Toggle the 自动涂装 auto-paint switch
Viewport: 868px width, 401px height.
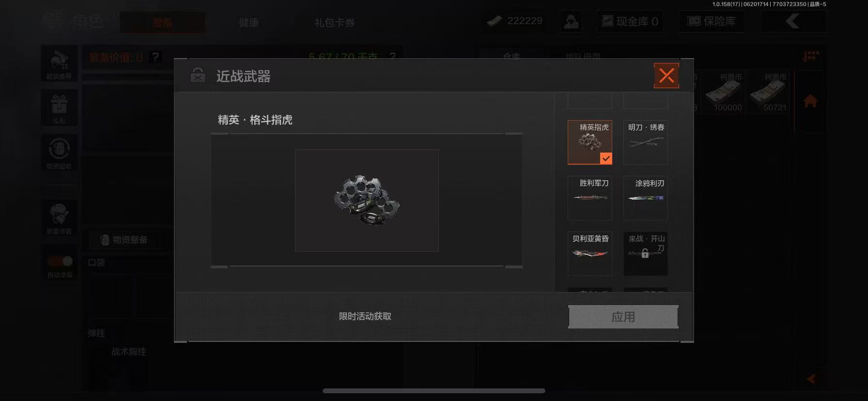pyautogui.click(x=60, y=262)
